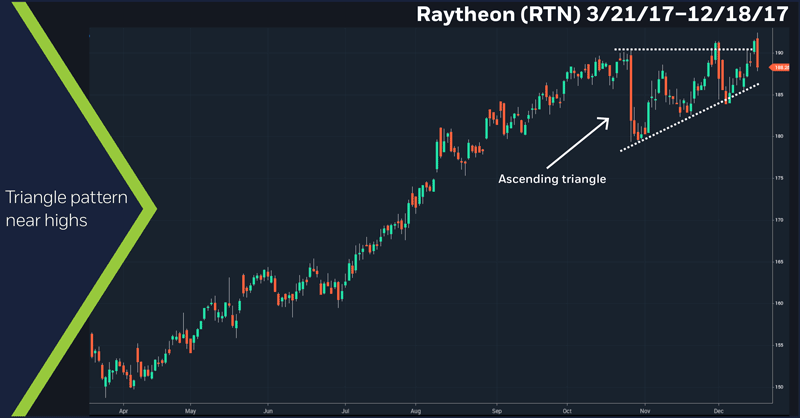Click the 175 price level on the axis
This screenshot has width=800, height=418.
click(781, 178)
